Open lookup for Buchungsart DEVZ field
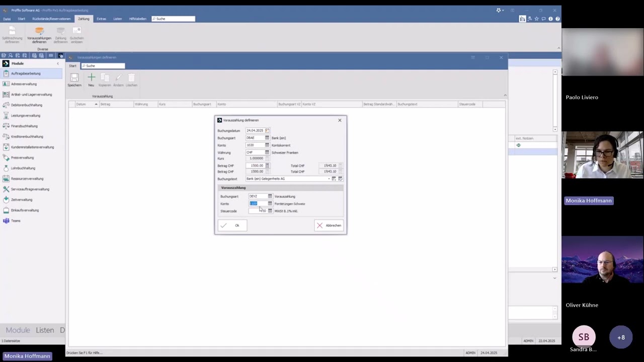The image size is (644, 362). (270, 196)
